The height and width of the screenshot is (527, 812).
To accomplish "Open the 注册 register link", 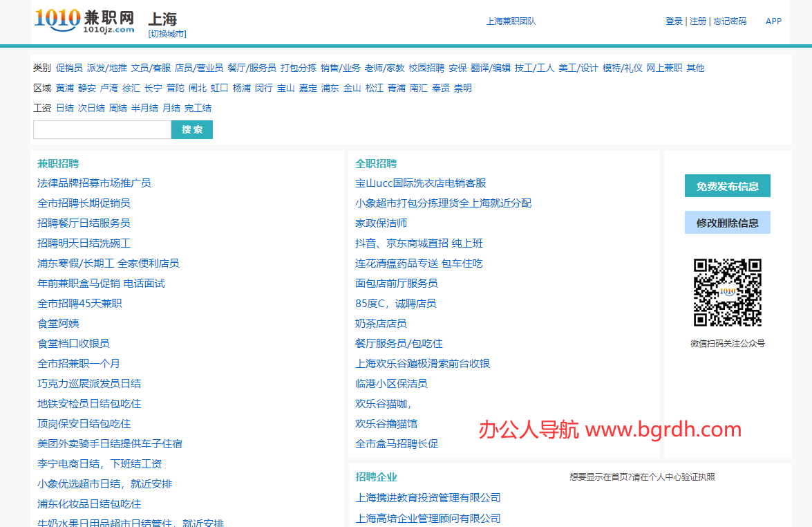I will tap(698, 21).
